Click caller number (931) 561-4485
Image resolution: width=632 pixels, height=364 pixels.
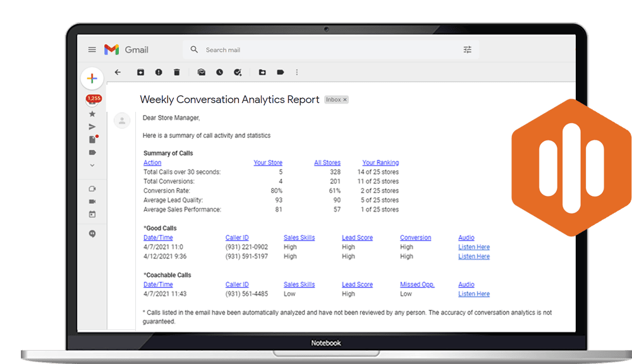[x=246, y=294]
